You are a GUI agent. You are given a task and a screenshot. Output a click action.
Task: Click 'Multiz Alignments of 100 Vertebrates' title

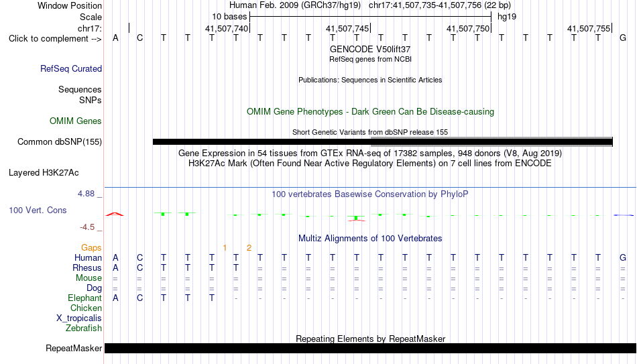(x=370, y=239)
